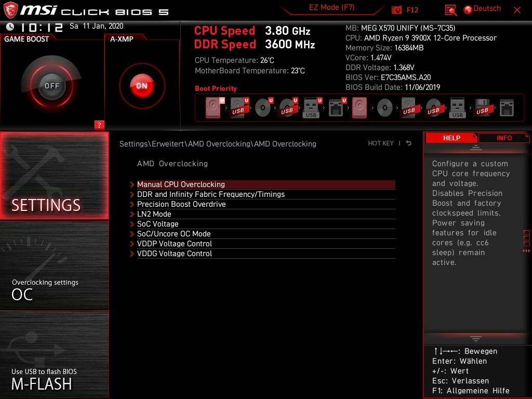The width and height of the screenshot is (532, 399).
Task: Select legacy network boot icon
Action: (507, 108)
